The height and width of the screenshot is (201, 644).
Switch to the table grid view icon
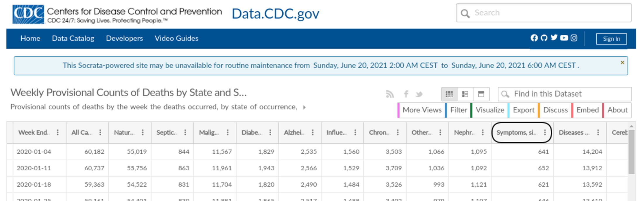pos(449,94)
